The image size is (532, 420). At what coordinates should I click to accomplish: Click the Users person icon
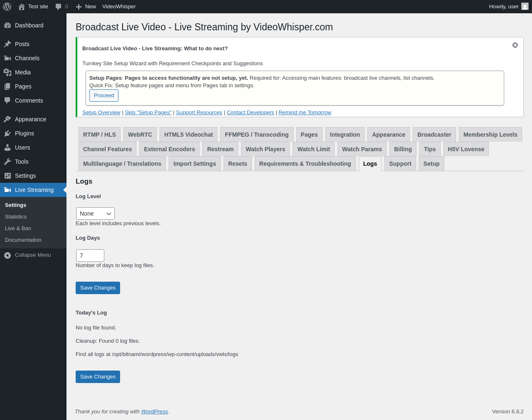(7, 147)
